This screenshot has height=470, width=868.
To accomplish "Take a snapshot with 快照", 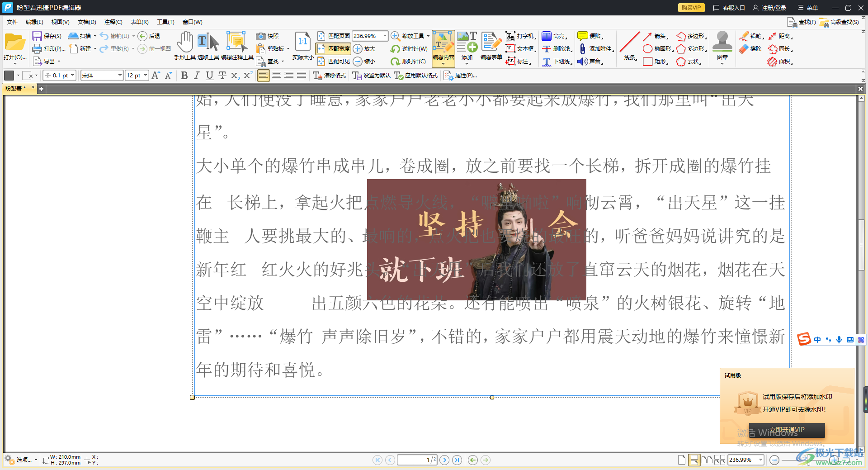I will pyautogui.click(x=267, y=36).
